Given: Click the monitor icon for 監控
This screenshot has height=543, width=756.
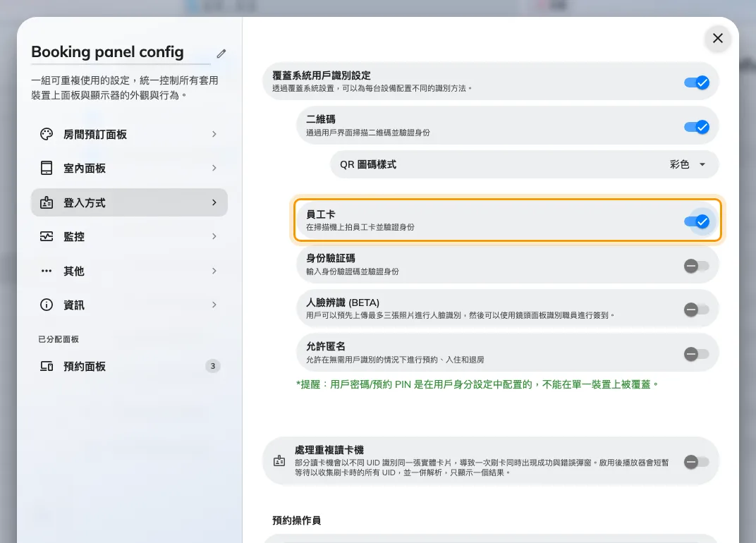Looking at the screenshot, I should [x=47, y=236].
